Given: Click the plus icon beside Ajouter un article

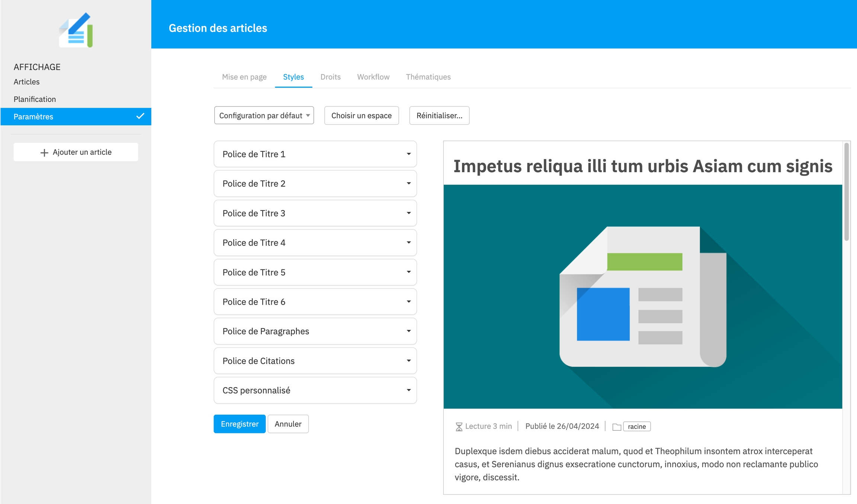Looking at the screenshot, I should coord(44,153).
